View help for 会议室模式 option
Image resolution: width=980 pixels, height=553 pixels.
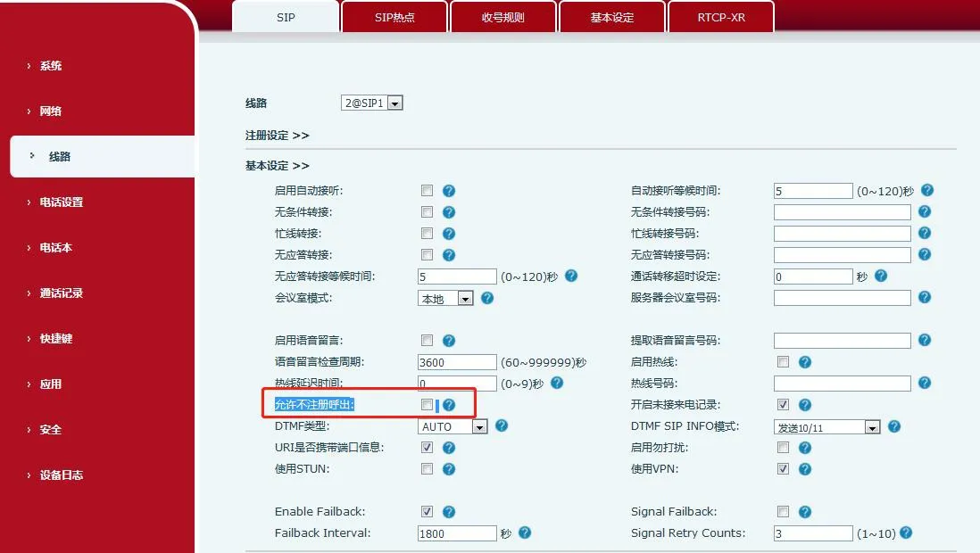pyautogui.click(x=486, y=298)
